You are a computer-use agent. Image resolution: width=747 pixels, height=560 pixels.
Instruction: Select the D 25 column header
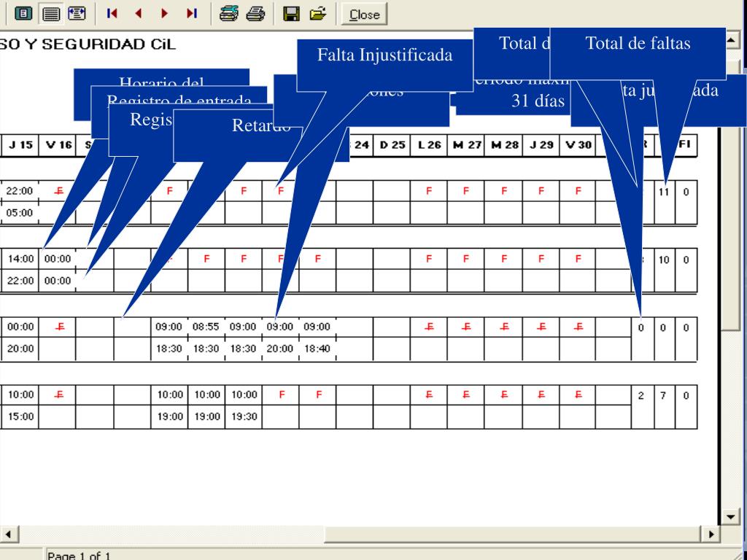pyautogui.click(x=392, y=145)
